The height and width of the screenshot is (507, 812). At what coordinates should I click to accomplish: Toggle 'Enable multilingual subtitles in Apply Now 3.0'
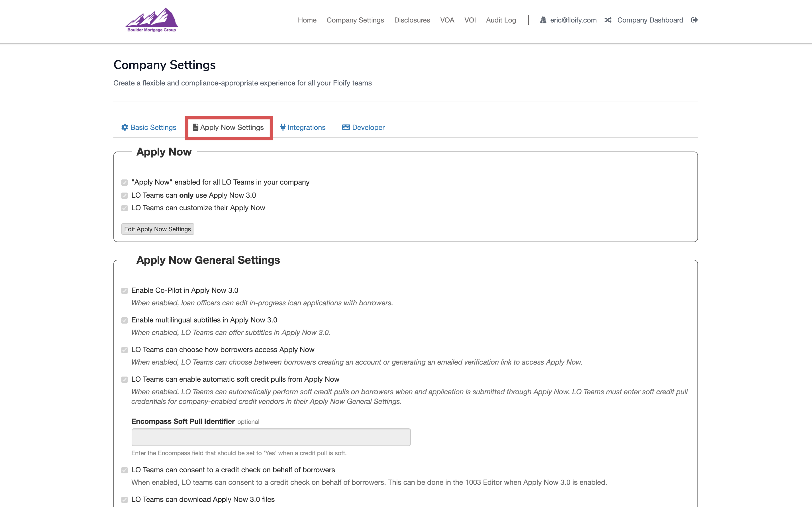coord(125,320)
